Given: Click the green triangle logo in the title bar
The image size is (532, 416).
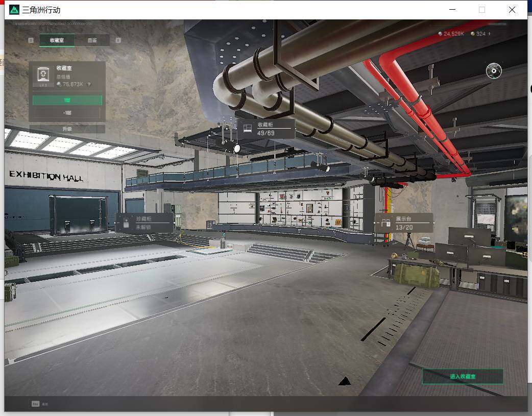Looking at the screenshot, I should pyautogui.click(x=14, y=10).
